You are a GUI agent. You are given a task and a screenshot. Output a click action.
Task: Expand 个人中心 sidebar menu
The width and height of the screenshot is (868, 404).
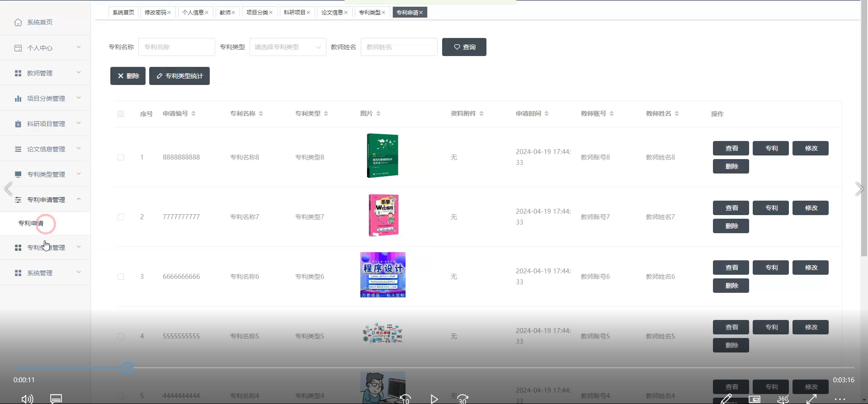click(x=79, y=47)
